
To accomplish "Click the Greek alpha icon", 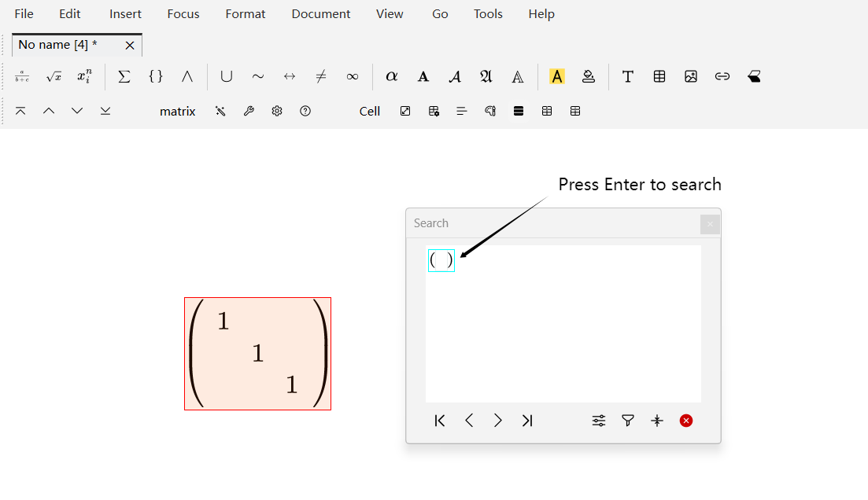I will (x=391, y=76).
